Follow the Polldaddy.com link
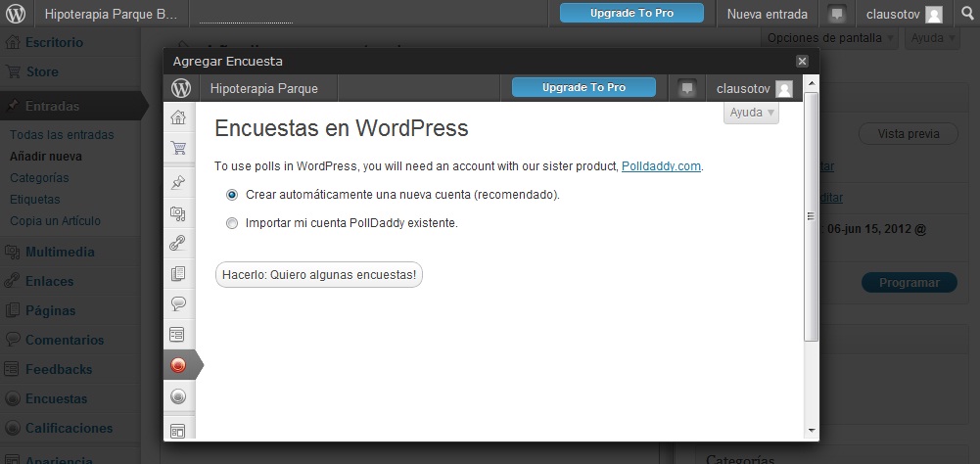The image size is (980, 464). pyautogui.click(x=661, y=166)
